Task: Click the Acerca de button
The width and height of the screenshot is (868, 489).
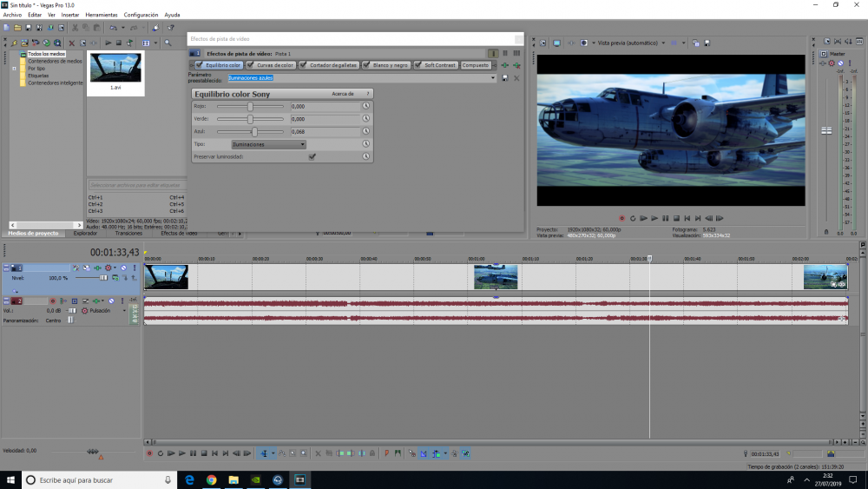Action: 343,94
